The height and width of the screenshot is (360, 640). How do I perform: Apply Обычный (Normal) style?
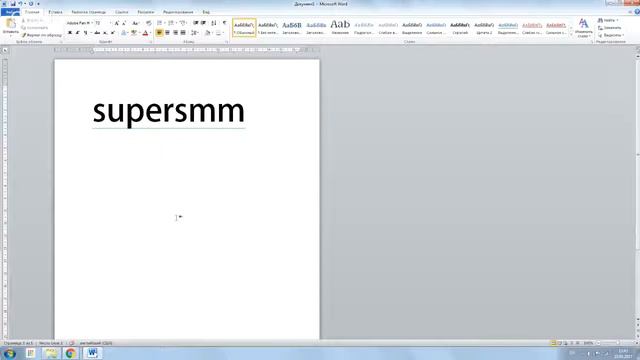click(x=244, y=28)
